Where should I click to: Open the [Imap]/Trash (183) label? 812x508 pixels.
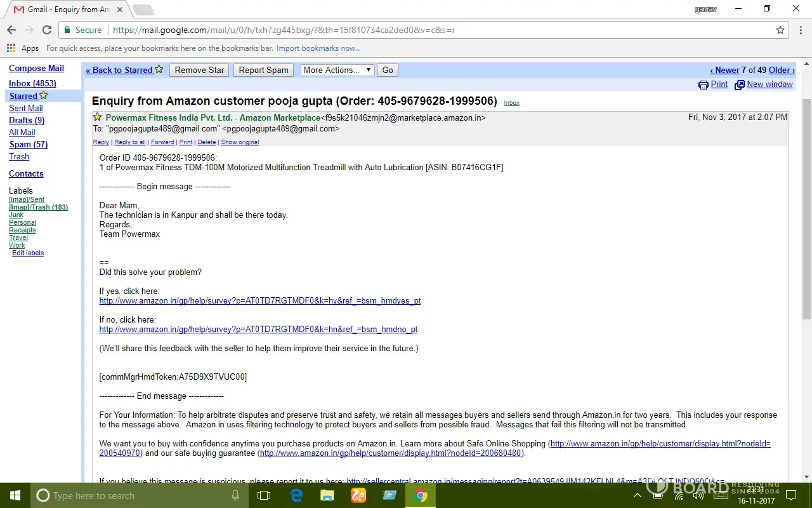[38, 207]
